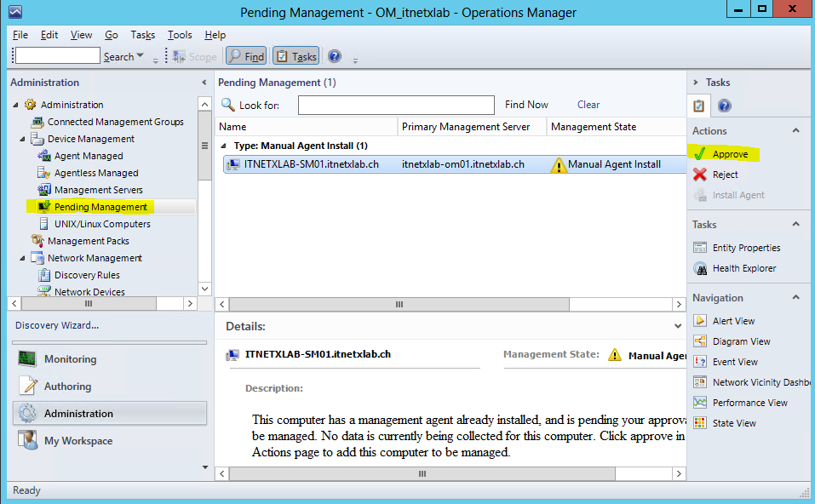Click the Performance View icon
This screenshot has height=504, width=815.
click(x=699, y=403)
